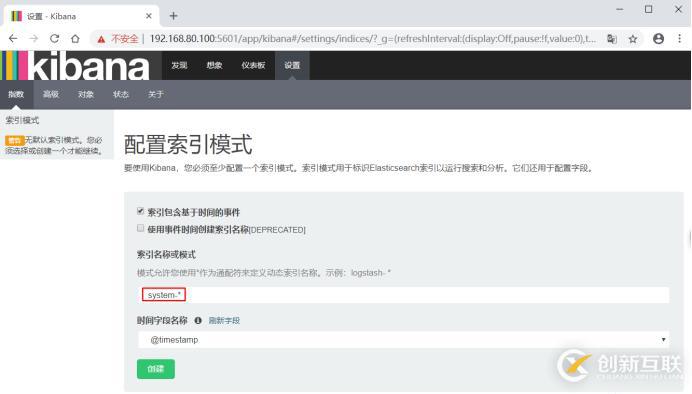Viewport: 692px width, 394px height.
Task: Close the Kibana browser tab
Action: coord(149,16)
